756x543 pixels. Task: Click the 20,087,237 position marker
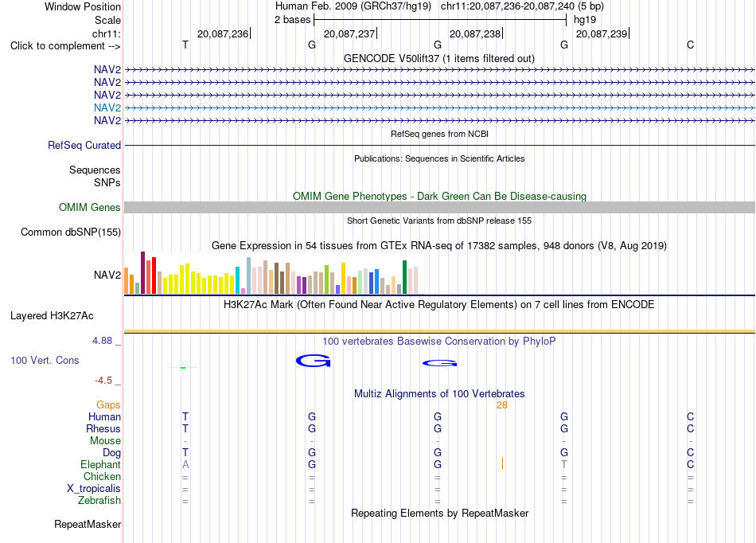coord(350,33)
